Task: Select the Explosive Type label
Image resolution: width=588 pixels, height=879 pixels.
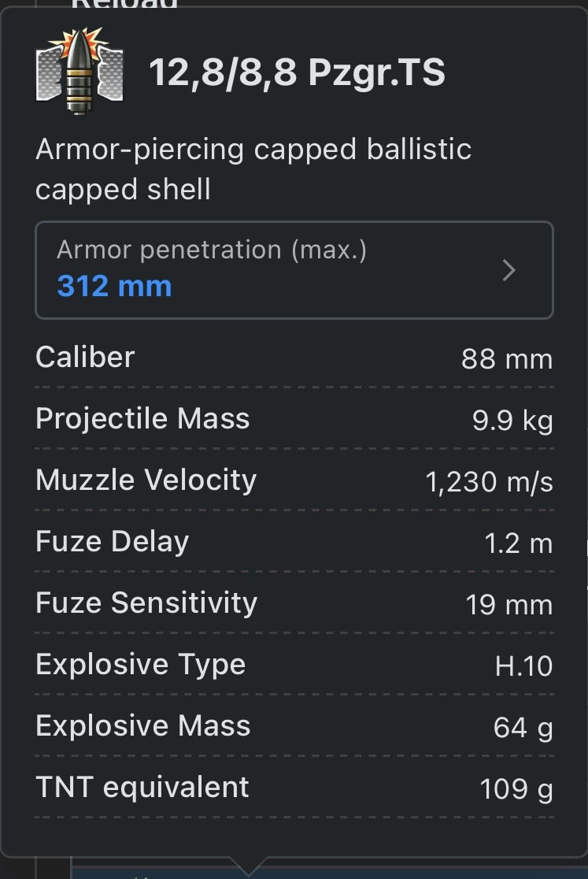Action: (140, 664)
